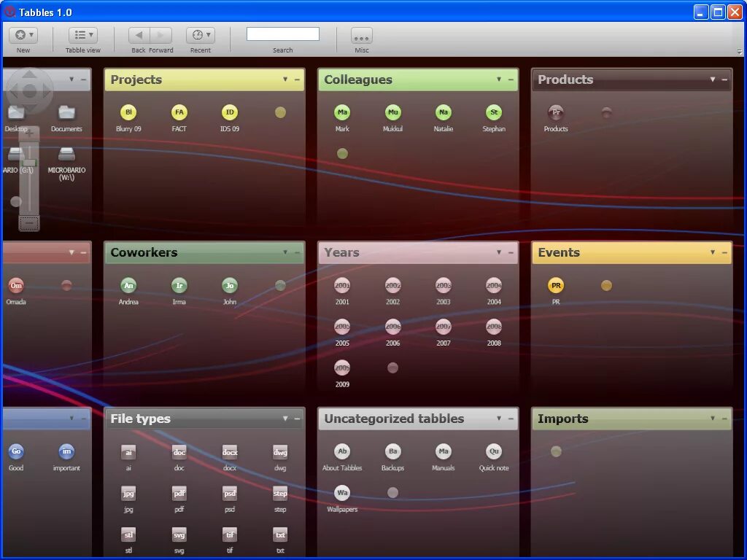
Task: Click the zoom slider handle
Action: 29,163
